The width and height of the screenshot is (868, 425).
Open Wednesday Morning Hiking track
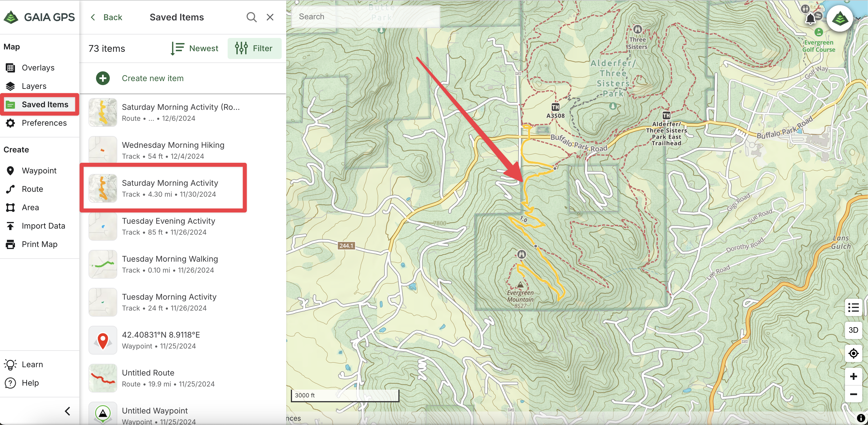(183, 150)
